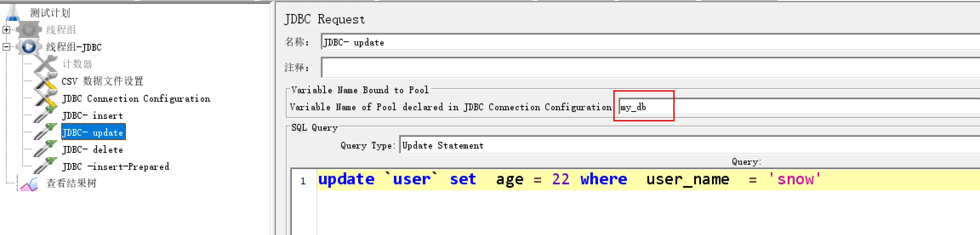
Task: Click the CSV 数据文件设置 tools icon
Action: click(x=46, y=81)
